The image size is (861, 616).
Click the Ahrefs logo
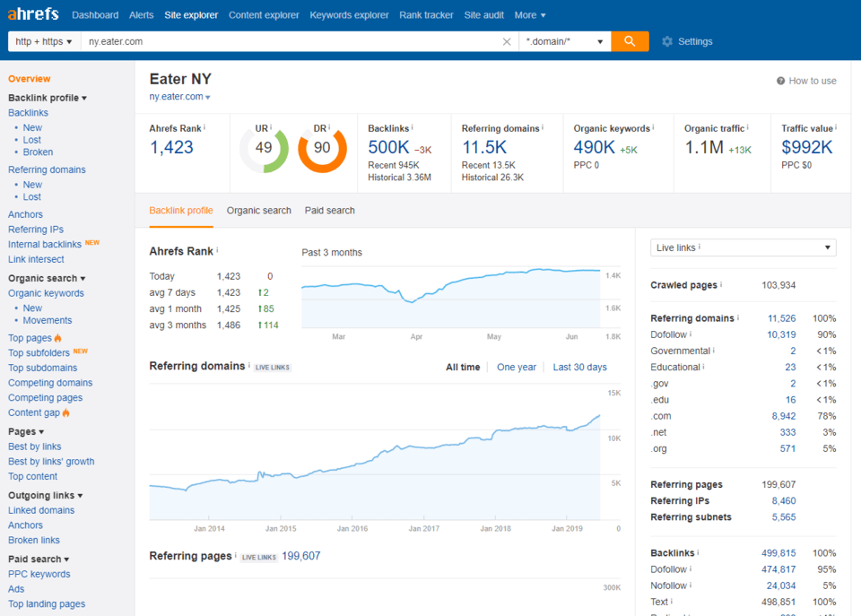click(x=32, y=13)
